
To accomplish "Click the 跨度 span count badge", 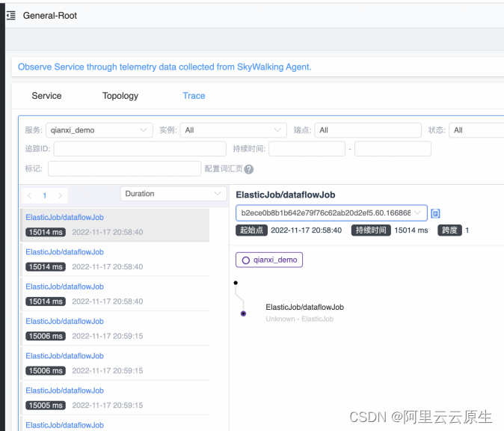I will [x=449, y=230].
